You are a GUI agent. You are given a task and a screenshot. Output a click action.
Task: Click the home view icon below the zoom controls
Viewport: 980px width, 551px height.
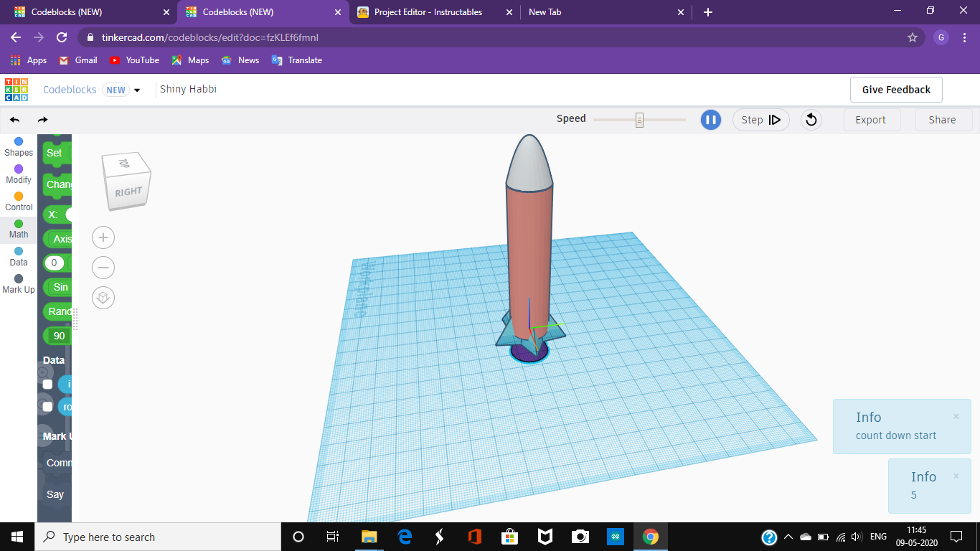(103, 297)
